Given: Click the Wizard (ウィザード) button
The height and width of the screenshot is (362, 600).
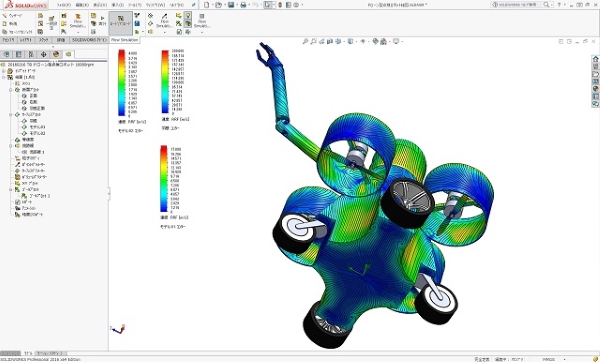Looking at the screenshot, I should [12, 16].
